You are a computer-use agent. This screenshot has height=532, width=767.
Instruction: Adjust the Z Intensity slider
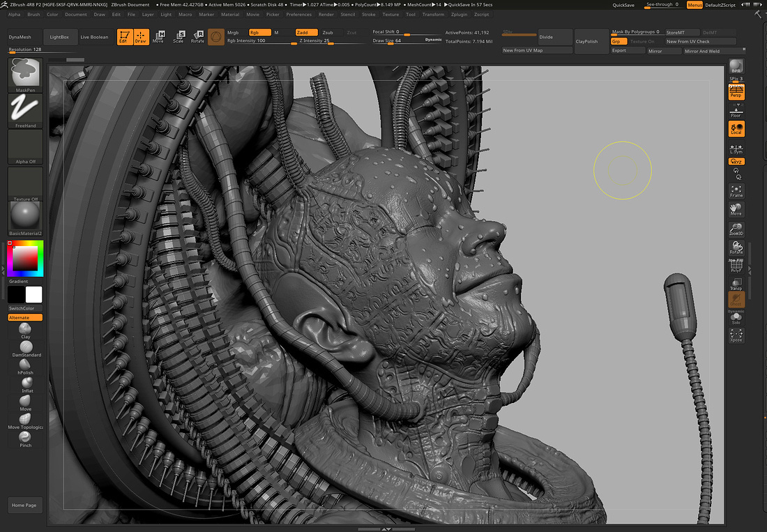point(332,41)
